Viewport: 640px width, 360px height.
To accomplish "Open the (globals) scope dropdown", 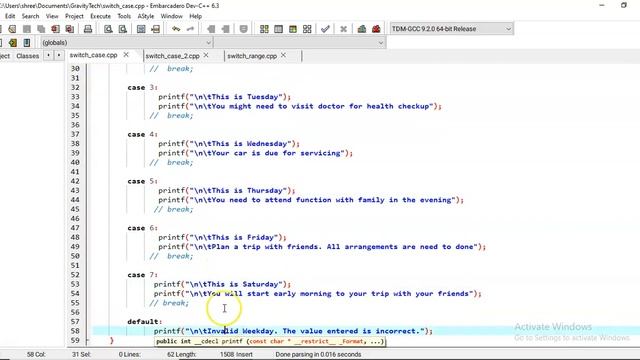I will point(126,42).
